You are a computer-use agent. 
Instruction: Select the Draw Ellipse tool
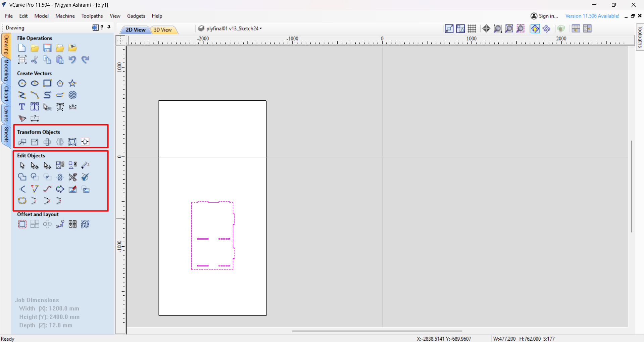pyautogui.click(x=35, y=83)
